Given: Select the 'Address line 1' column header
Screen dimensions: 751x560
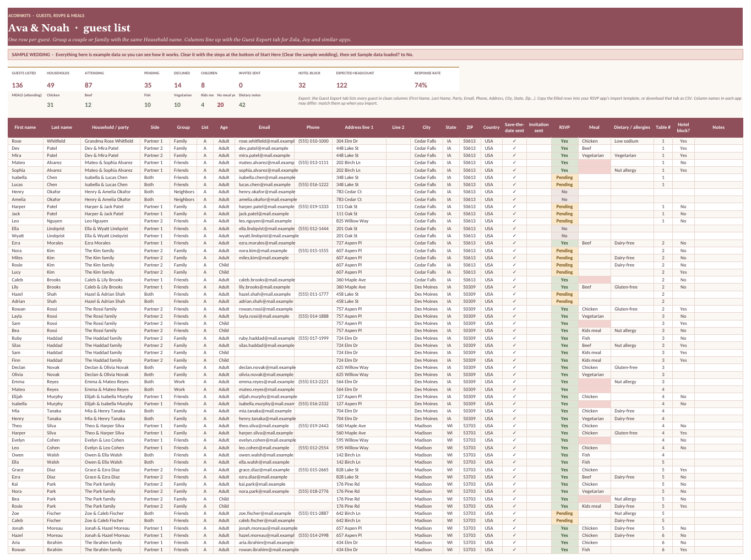Looking at the screenshot, I should 359,127.
